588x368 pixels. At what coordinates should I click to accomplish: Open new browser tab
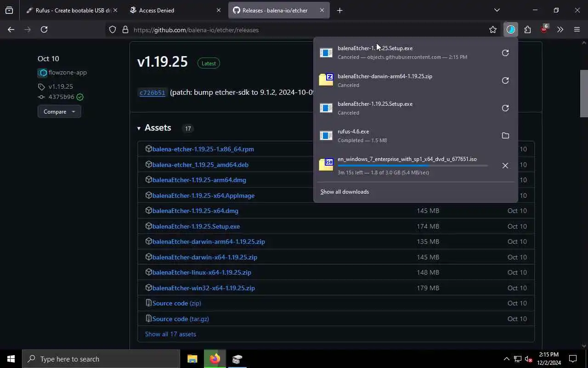tap(339, 10)
